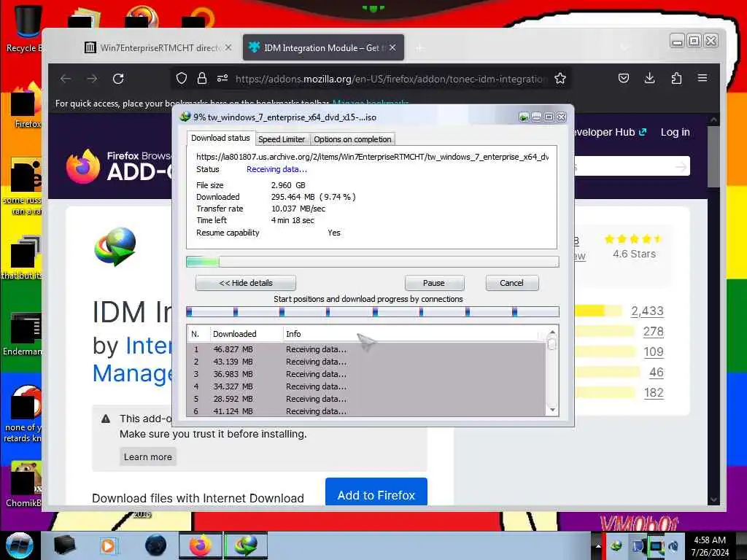Open site security padlock info
Viewport: 747px width, 560px height.
pyautogui.click(x=202, y=78)
